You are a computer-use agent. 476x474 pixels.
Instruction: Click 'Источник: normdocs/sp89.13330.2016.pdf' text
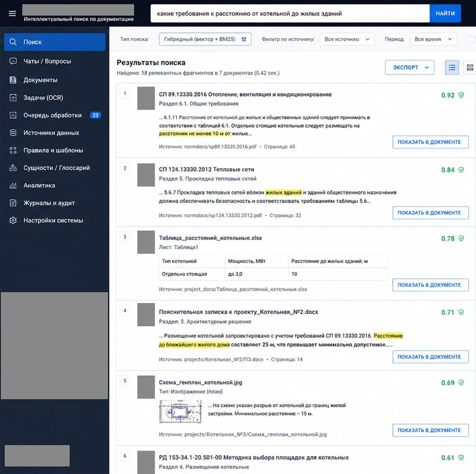coord(208,147)
